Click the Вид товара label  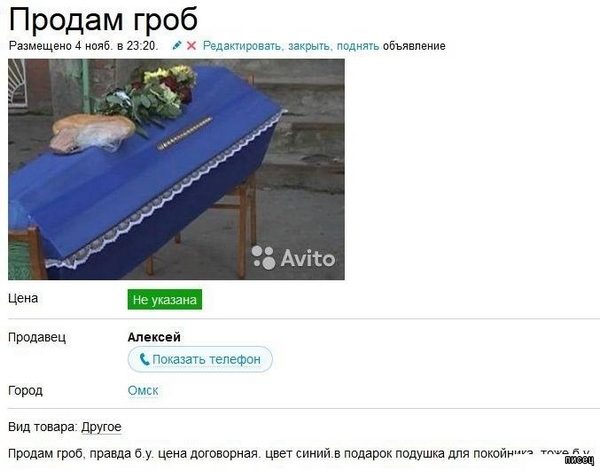click(x=43, y=427)
